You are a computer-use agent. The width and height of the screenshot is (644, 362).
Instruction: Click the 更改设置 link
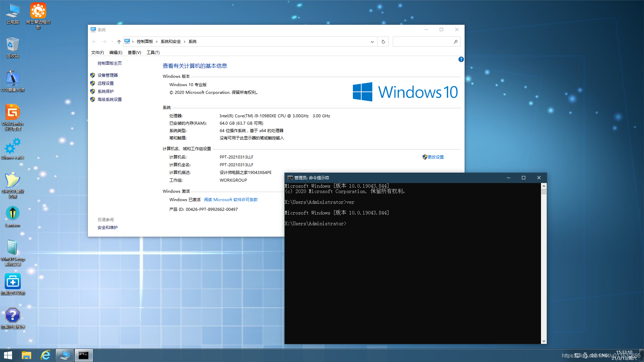point(435,157)
